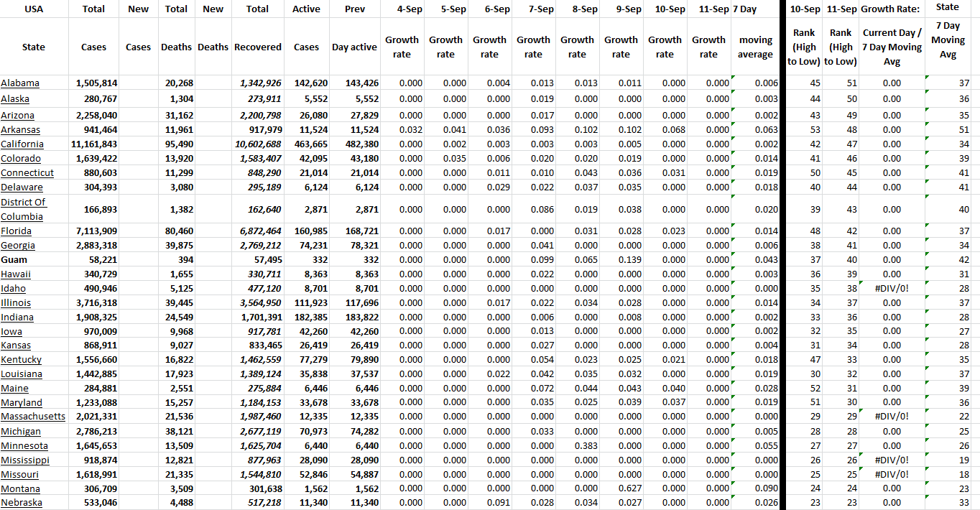The height and width of the screenshot is (510, 980).
Task: Select Idaho's #DIV/0! error cell
Action: tap(892, 289)
